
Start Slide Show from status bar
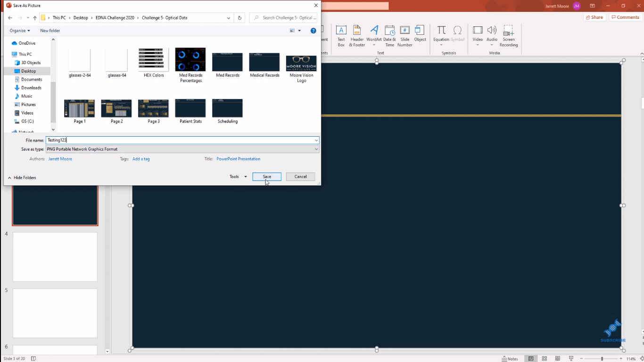click(571, 359)
